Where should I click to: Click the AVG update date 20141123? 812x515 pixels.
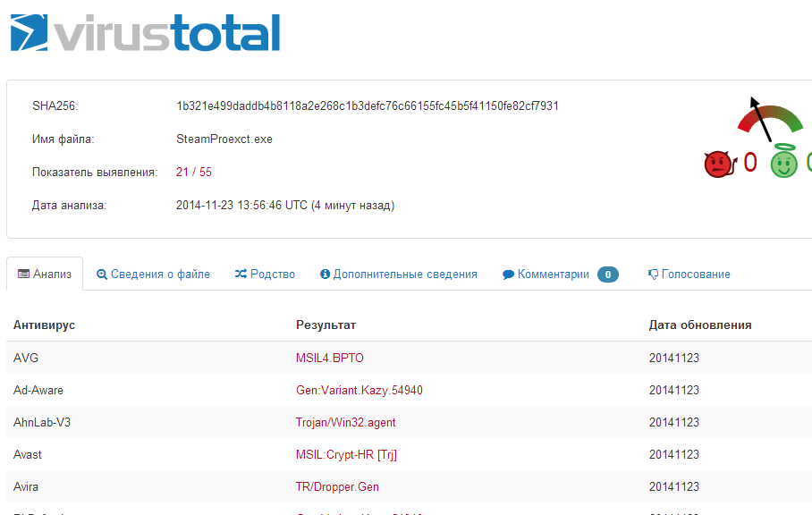674,359
